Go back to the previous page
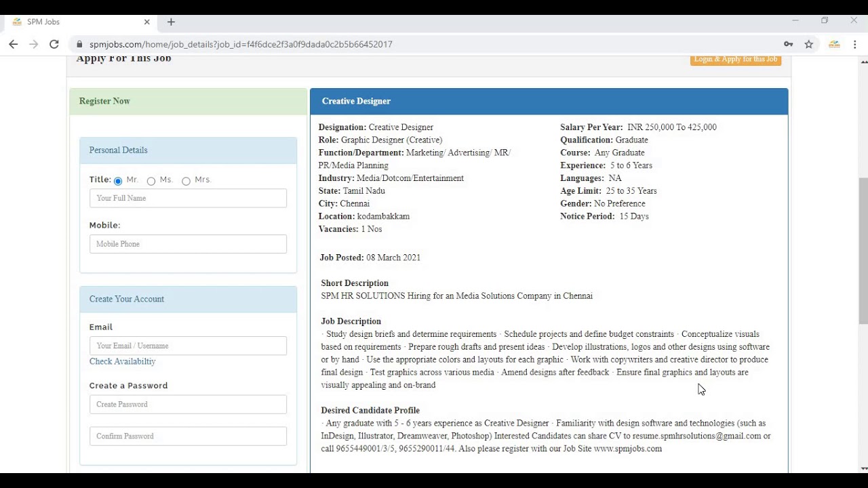 click(x=13, y=44)
